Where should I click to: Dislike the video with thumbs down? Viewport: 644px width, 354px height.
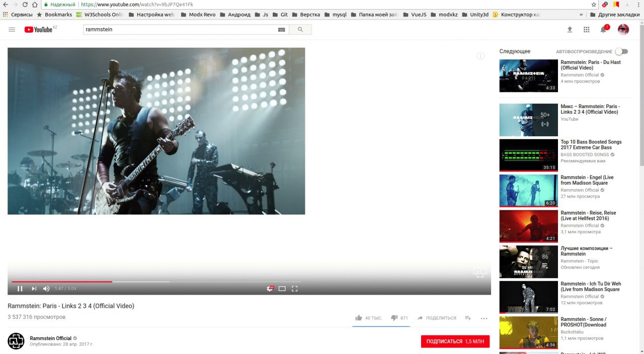point(394,318)
